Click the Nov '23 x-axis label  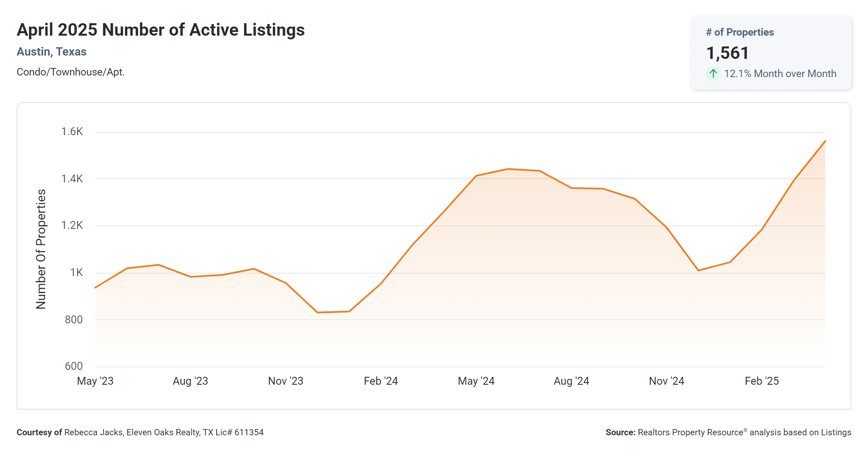point(286,381)
